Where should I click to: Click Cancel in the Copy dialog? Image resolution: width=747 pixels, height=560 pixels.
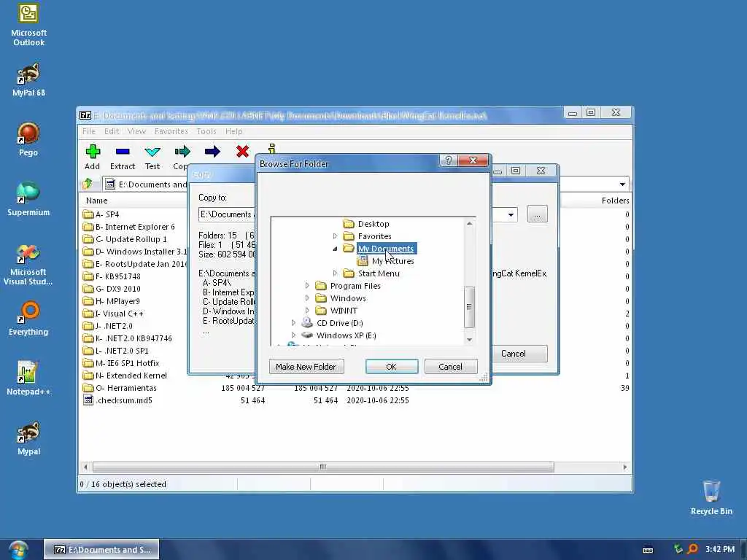513,354
